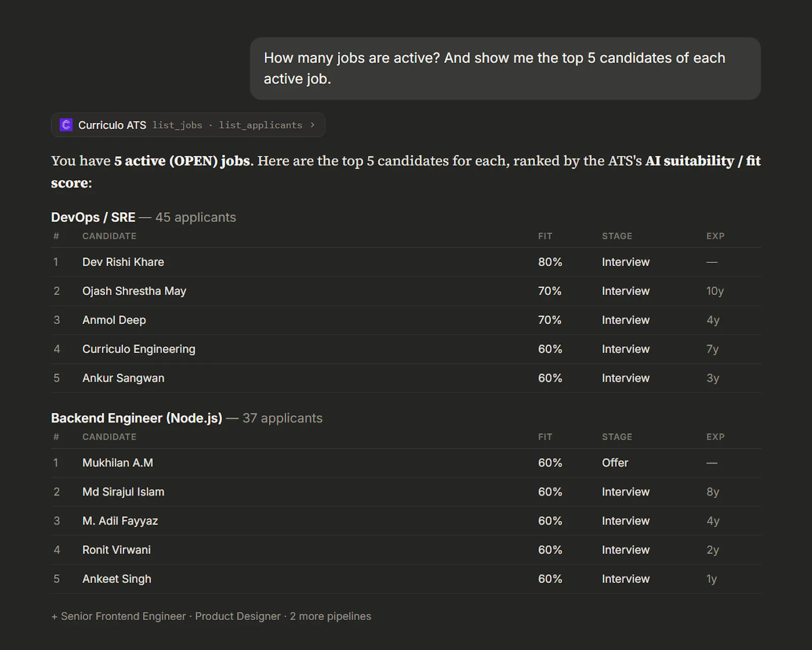Click Ojash Shrestha May's 70% fit score

550,291
